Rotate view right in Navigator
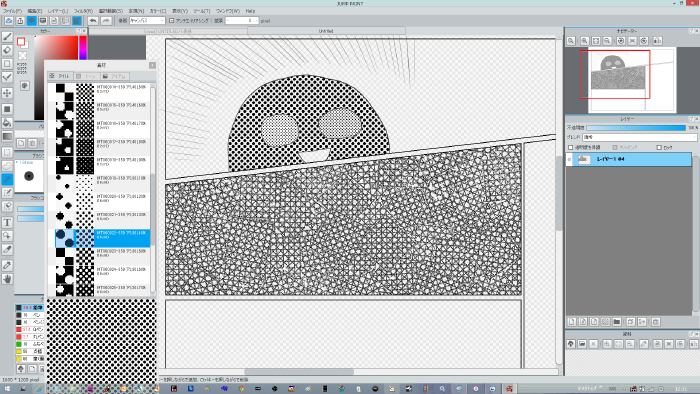Screen dimensions: 700x394 coord(644,41)
